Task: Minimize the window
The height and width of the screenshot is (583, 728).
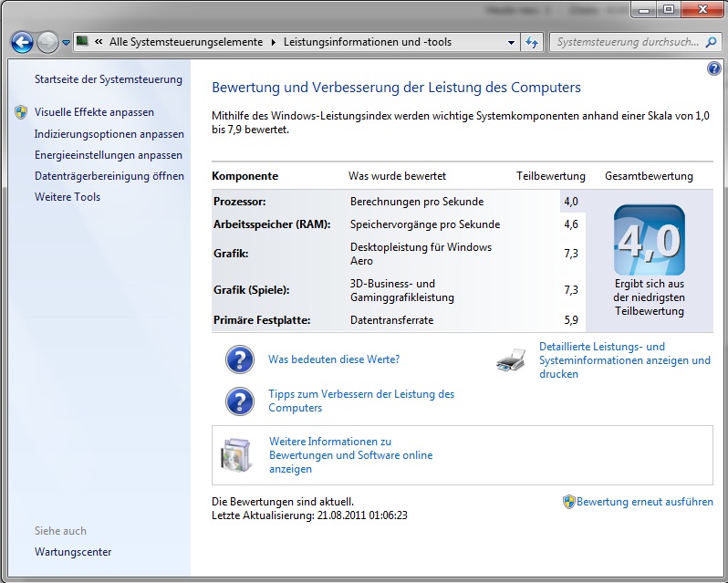Action: pyautogui.click(x=644, y=9)
